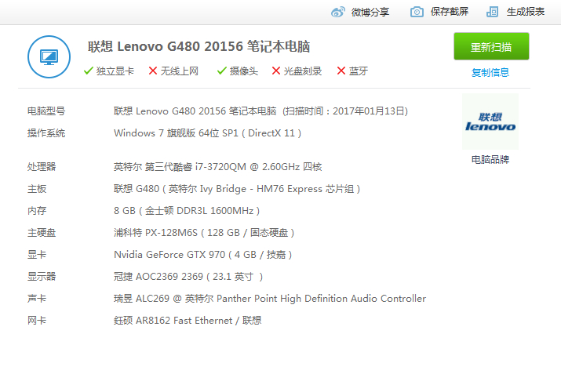Viewport: 561px width, 392px height.
Task: Click the blue circular computer monitor icon
Action: (49, 56)
